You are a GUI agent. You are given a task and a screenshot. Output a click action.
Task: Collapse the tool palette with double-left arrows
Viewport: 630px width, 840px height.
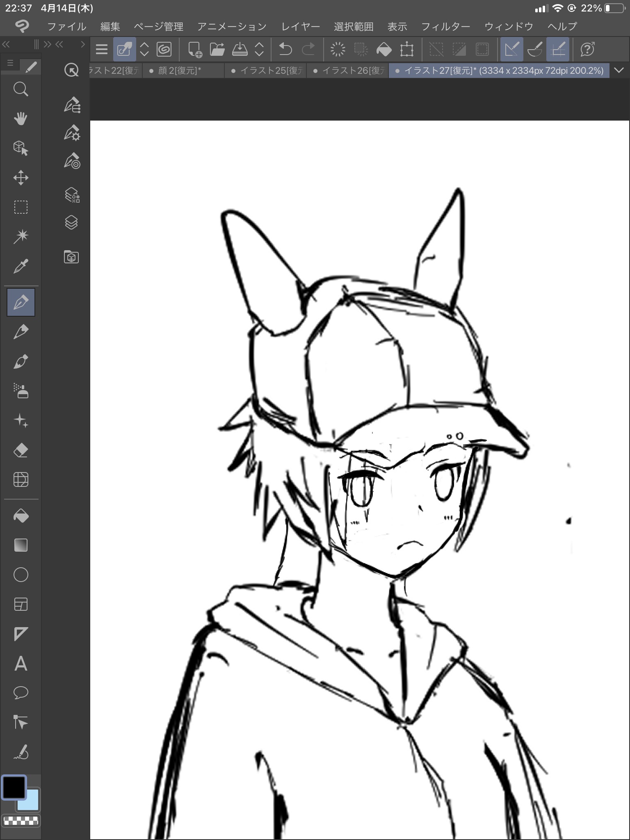coord(6,44)
